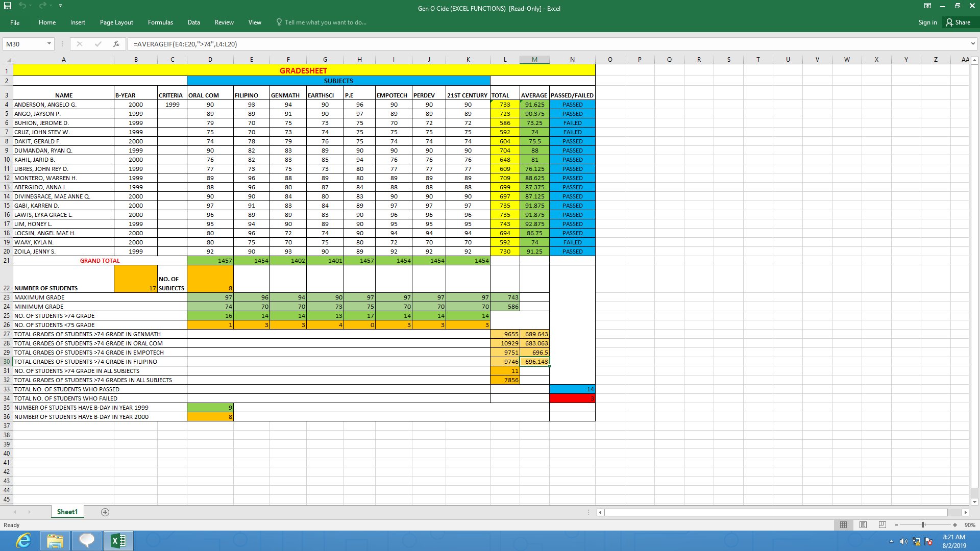Image resolution: width=980 pixels, height=551 pixels.
Task: Click the new sheet plus icon
Action: [105, 512]
